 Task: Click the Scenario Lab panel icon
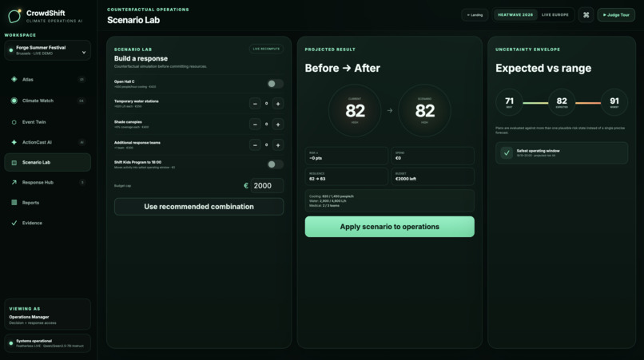(x=14, y=163)
